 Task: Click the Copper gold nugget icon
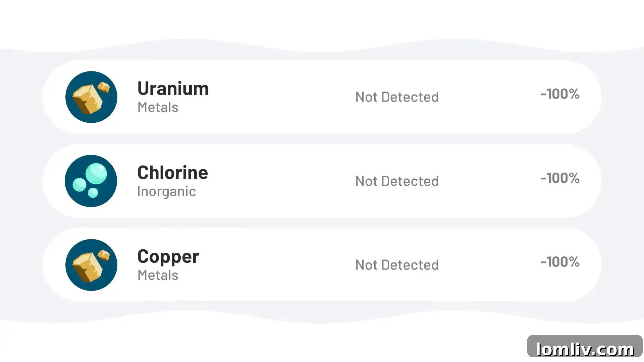click(91, 265)
